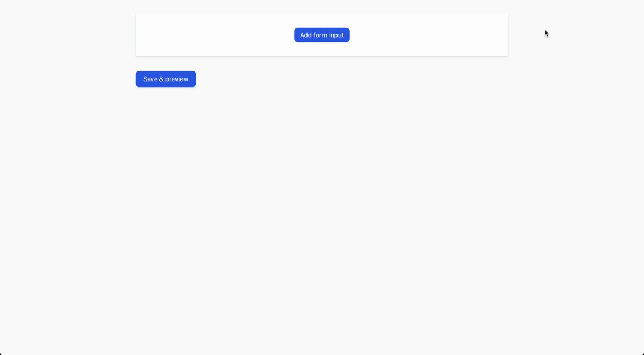
Task: Save current form via Save & preview
Action: 165,79
